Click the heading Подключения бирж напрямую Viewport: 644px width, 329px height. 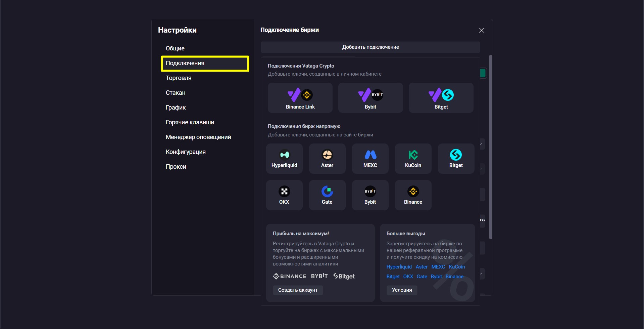coord(304,126)
